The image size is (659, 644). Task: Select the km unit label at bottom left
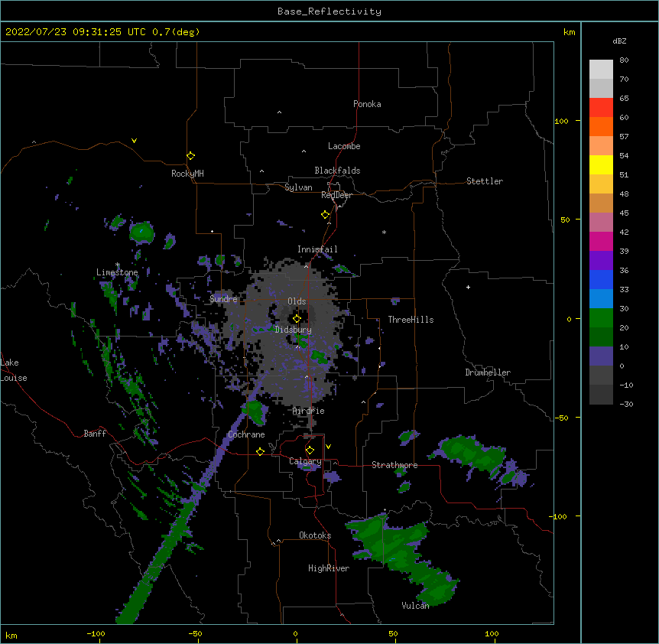point(11,636)
